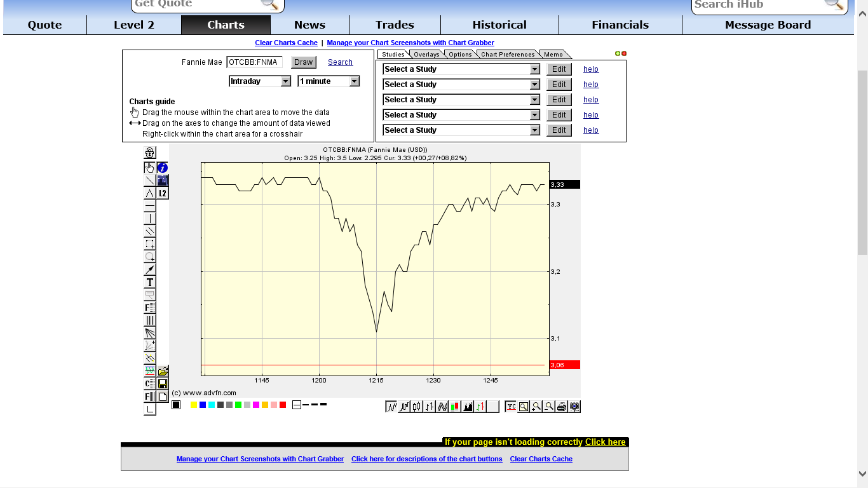Pick the green color swatch
Screen dimensions: 868x488
[238, 405]
